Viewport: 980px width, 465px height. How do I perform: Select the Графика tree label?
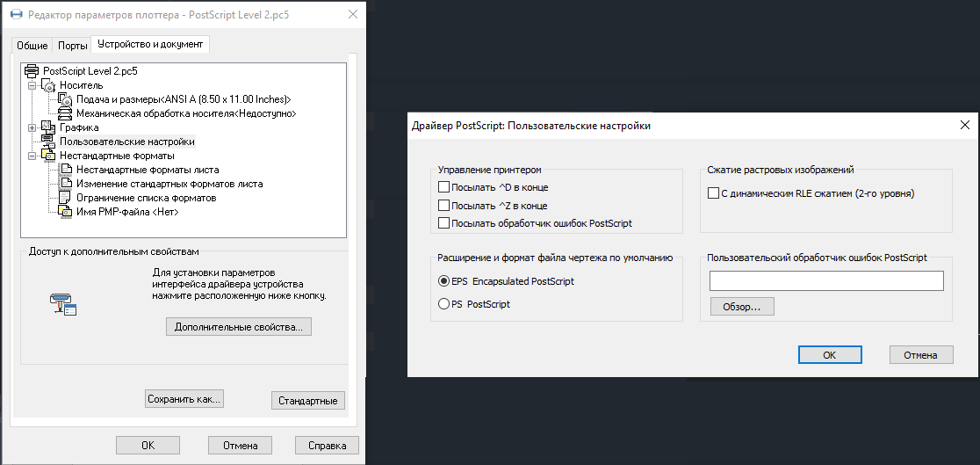tap(79, 127)
